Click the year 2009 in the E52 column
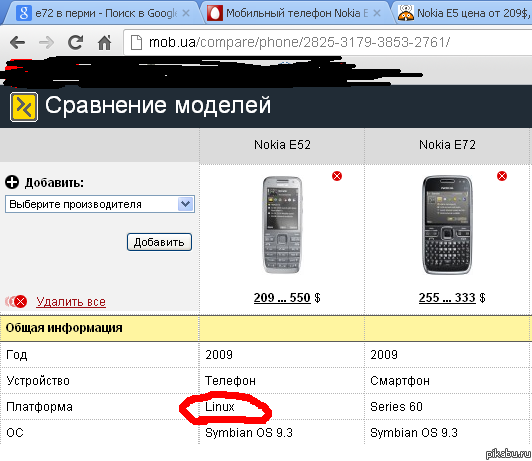532x461 pixels. point(219,355)
